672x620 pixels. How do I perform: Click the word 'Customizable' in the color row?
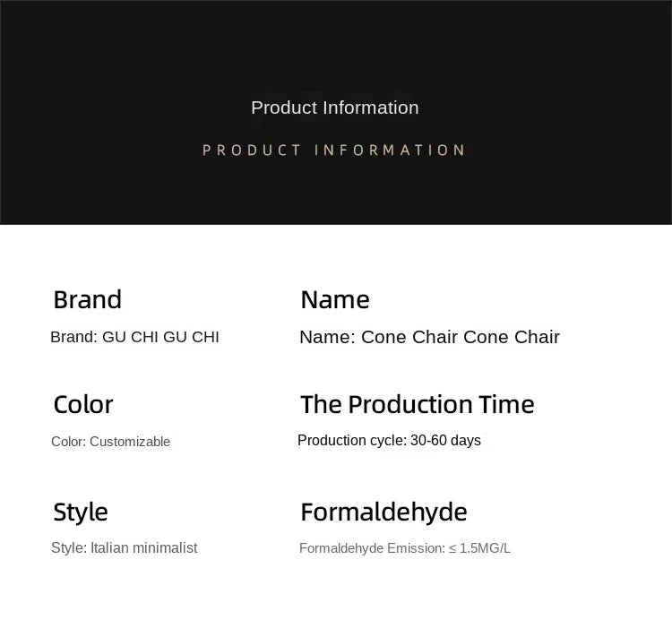[x=130, y=442]
